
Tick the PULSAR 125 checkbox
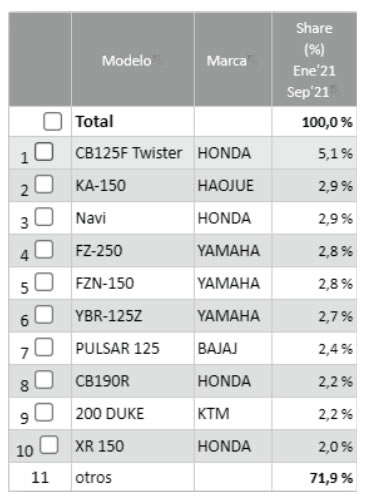(x=44, y=347)
